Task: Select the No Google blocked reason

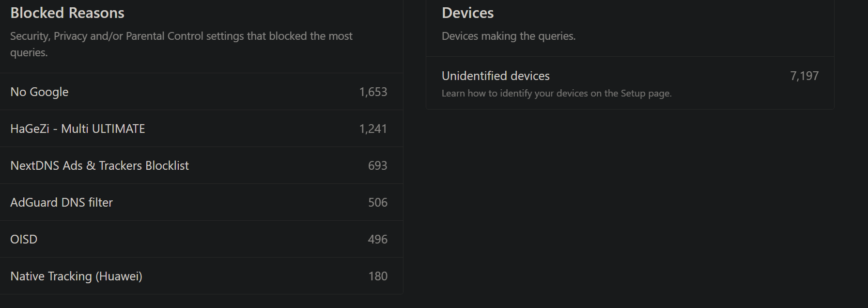Action: coord(39,92)
